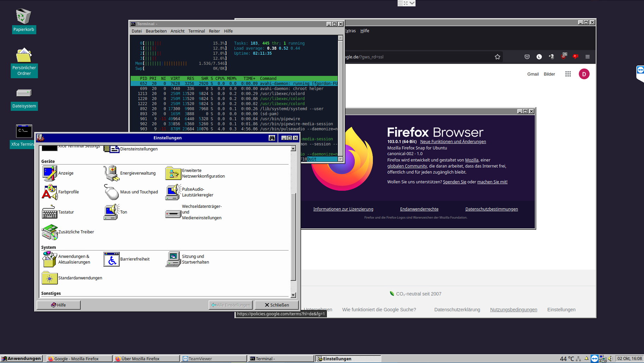Select the Xfce Terminal desktop icon
The height and width of the screenshot is (363, 644).
click(23, 136)
